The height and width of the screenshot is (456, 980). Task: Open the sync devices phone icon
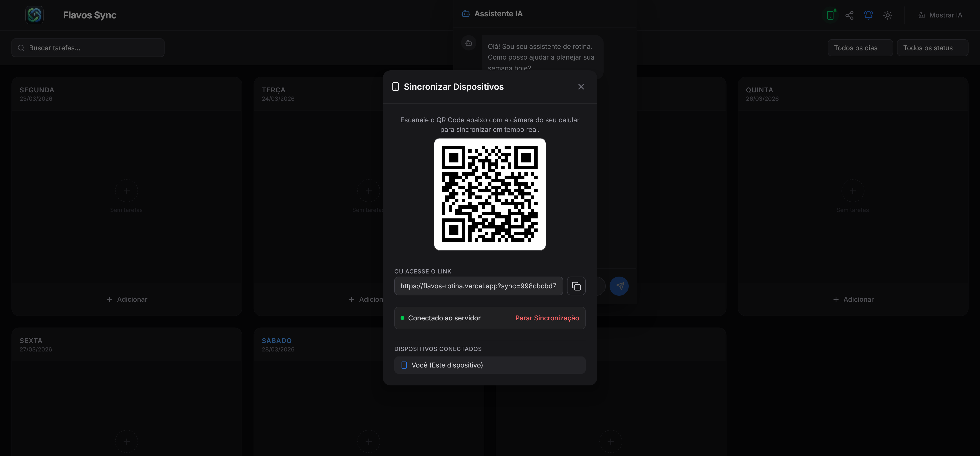coord(830,15)
